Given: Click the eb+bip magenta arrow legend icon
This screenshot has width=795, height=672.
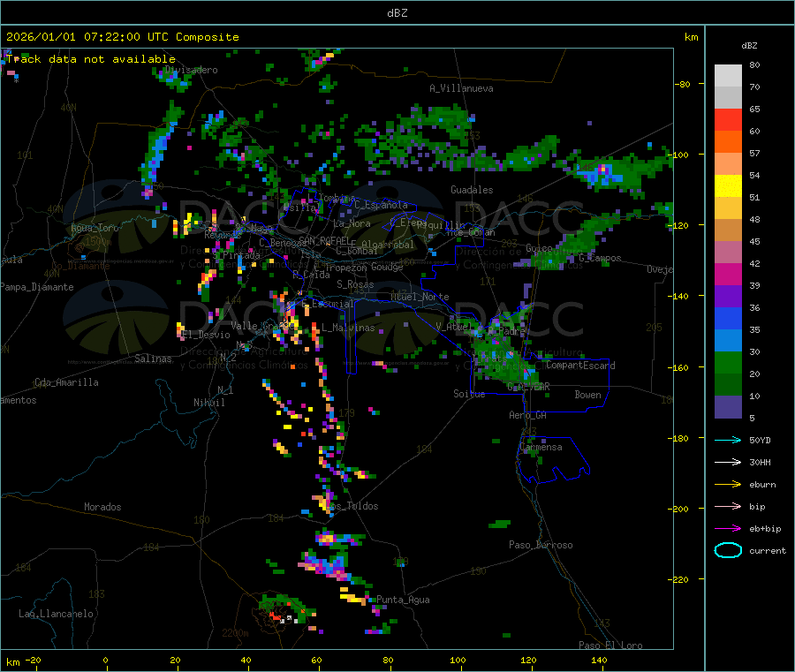Looking at the screenshot, I should pos(728,528).
